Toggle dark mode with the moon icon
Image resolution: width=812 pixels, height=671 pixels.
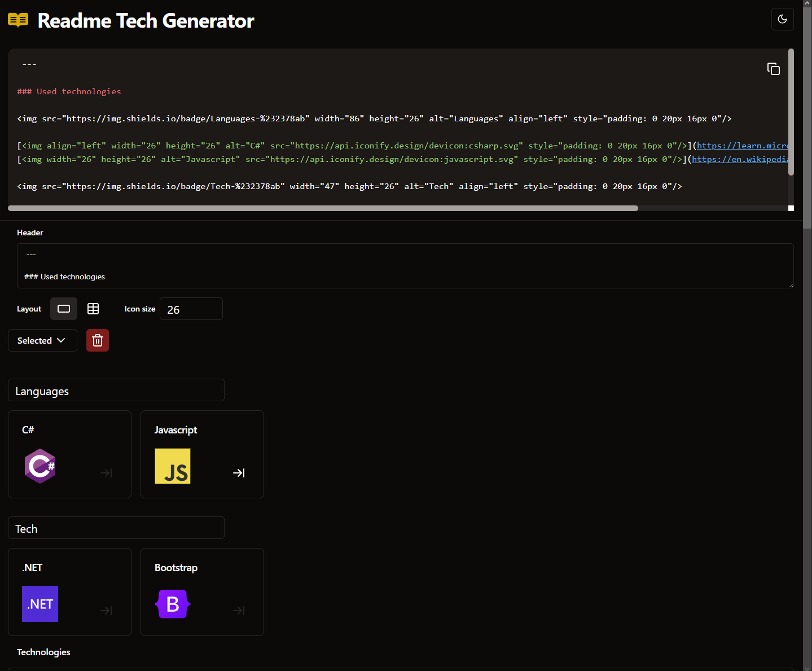(782, 19)
